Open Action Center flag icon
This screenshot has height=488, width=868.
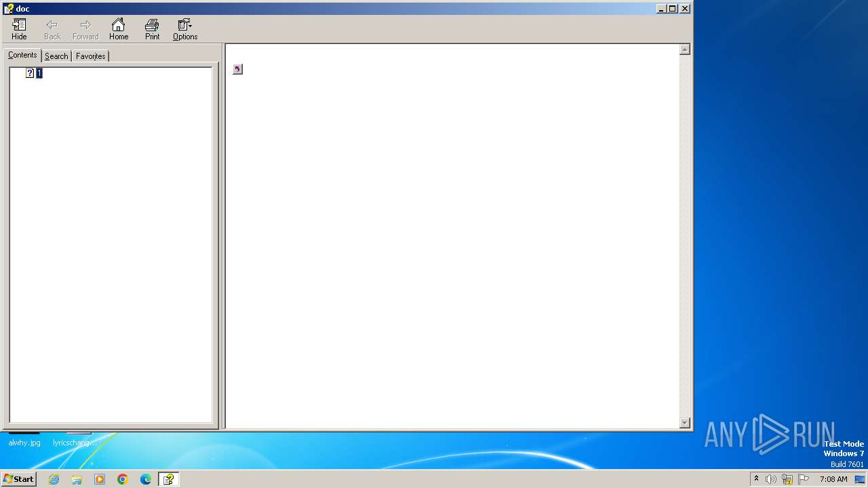click(x=804, y=479)
